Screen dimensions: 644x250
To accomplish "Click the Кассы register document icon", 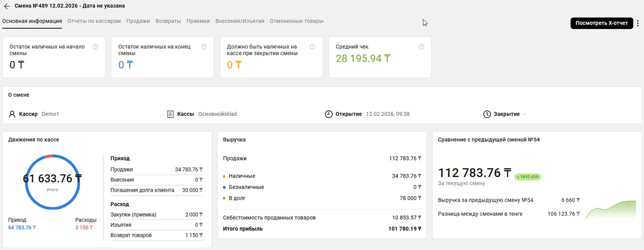I will [170, 114].
